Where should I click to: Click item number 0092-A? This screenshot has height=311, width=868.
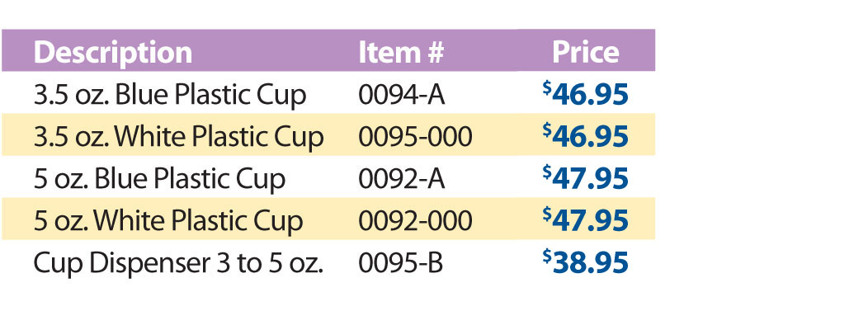coord(401,179)
